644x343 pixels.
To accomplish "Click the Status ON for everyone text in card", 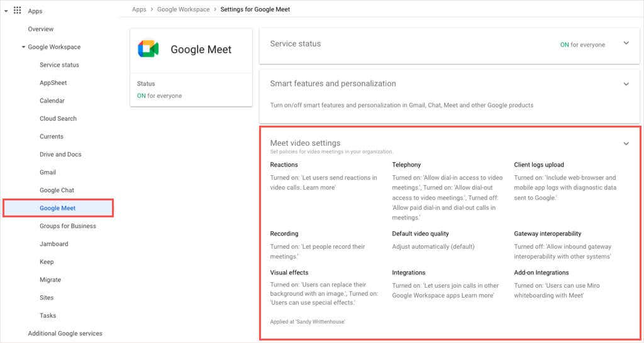I will 159,95.
